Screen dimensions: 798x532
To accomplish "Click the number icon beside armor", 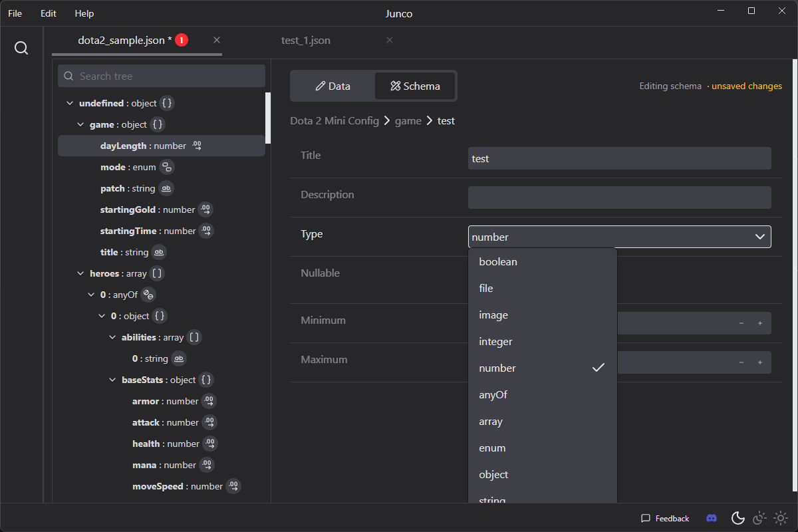I will (x=209, y=401).
